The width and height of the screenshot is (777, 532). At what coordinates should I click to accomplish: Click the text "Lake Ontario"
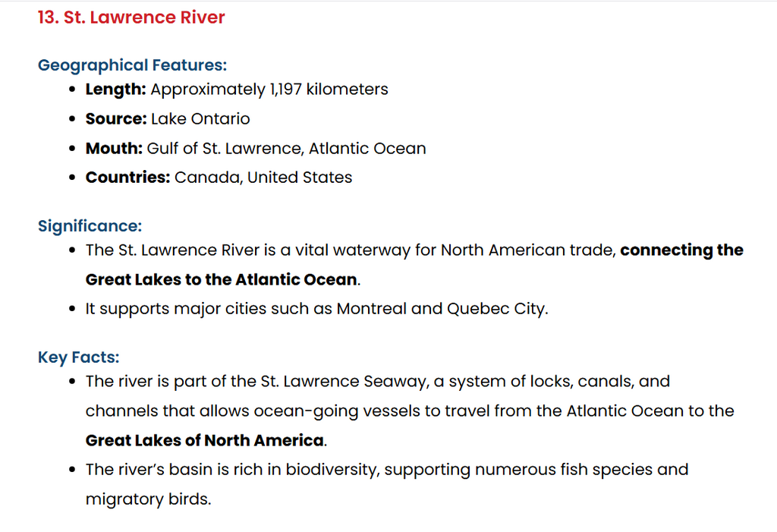[x=200, y=119]
